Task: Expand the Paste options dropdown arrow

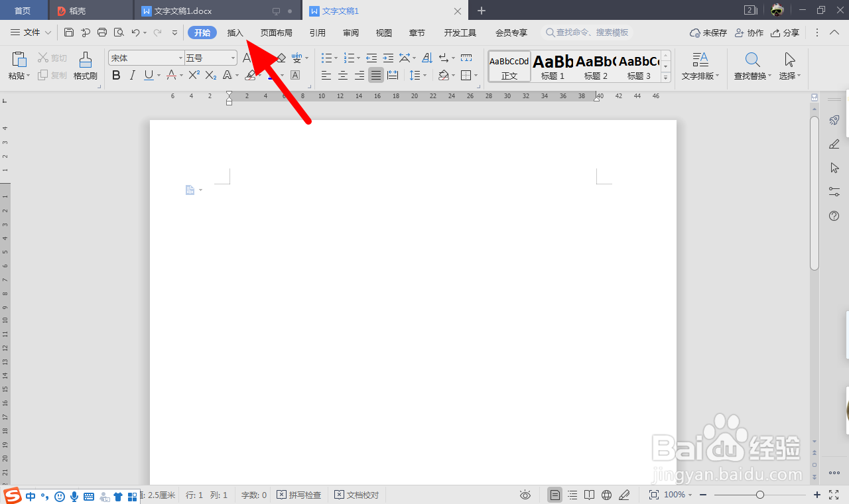Action: coord(29,76)
